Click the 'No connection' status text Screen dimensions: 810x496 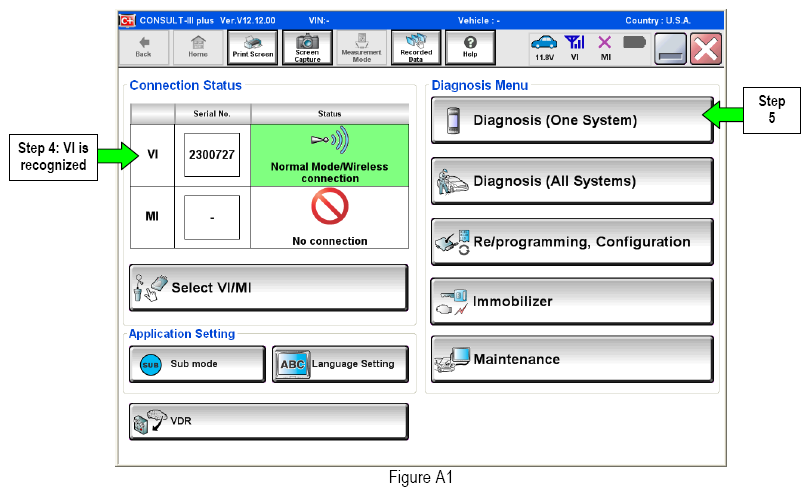[x=330, y=241]
